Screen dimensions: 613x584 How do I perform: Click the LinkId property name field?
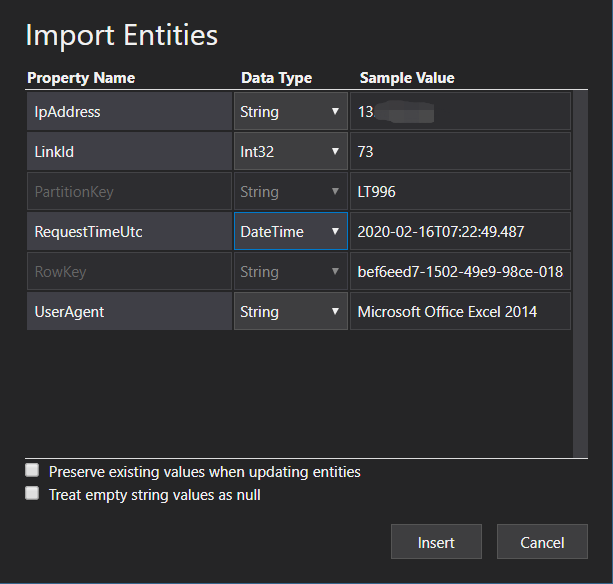click(x=130, y=152)
